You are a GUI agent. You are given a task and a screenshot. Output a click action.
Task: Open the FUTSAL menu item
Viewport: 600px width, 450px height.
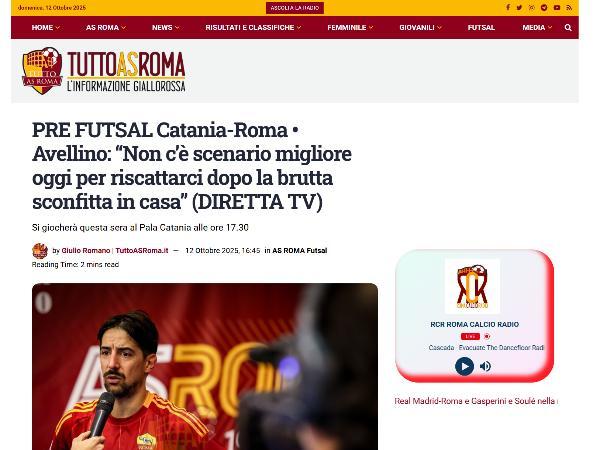pyautogui.click(x=481, y=28)
